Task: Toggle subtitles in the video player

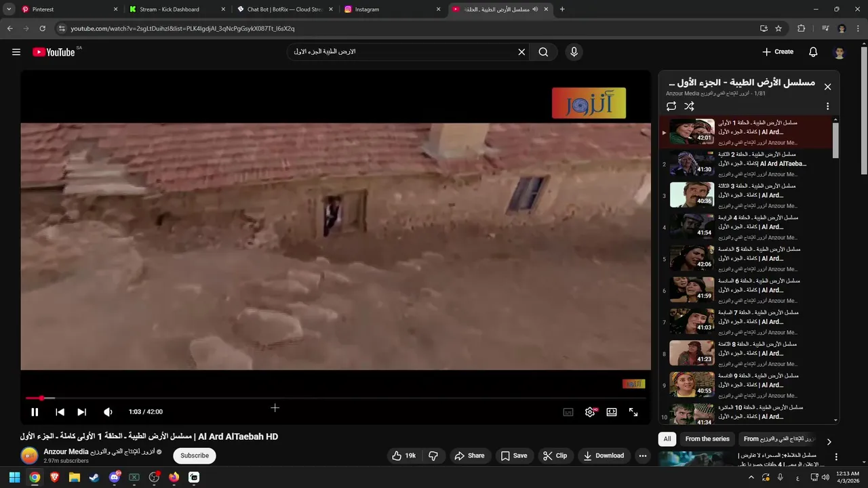Action: pyautogui.click(x=568, y=411)
